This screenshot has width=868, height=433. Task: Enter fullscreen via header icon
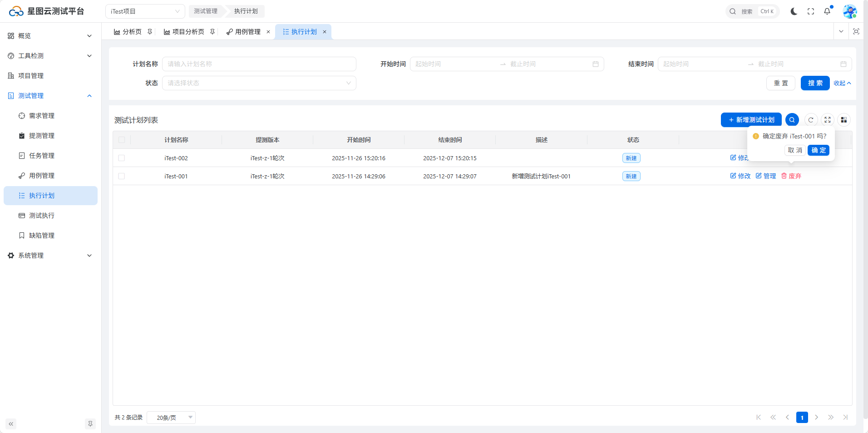[x=811, y=11]
